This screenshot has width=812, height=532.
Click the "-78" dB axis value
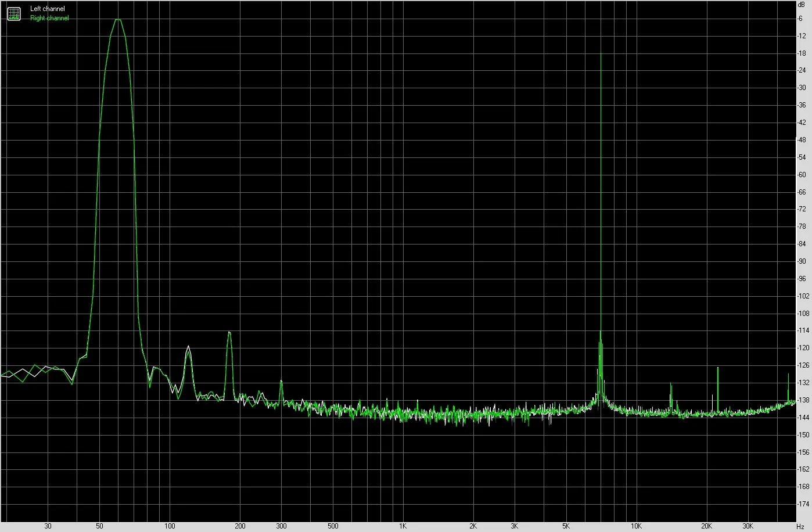coord(802,227)
